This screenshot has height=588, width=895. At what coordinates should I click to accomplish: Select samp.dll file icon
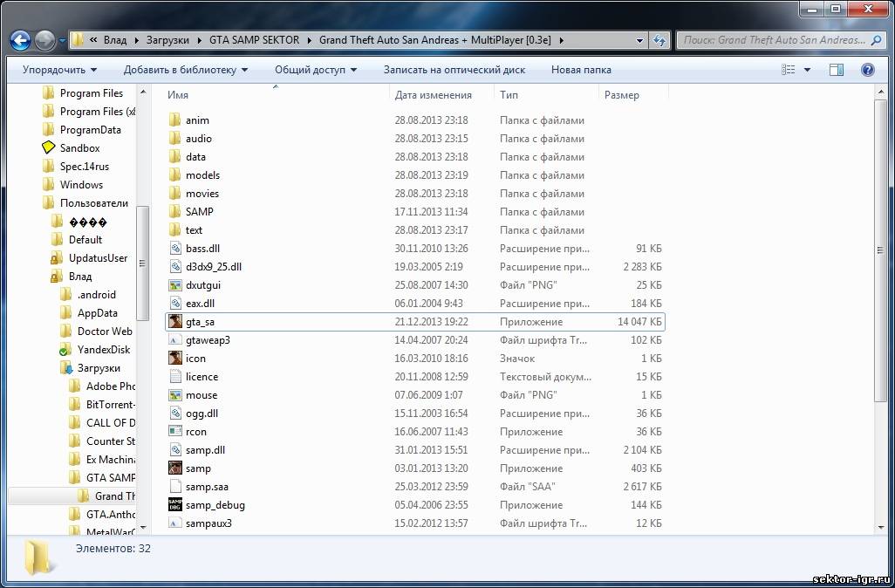[x=175, y=450]
